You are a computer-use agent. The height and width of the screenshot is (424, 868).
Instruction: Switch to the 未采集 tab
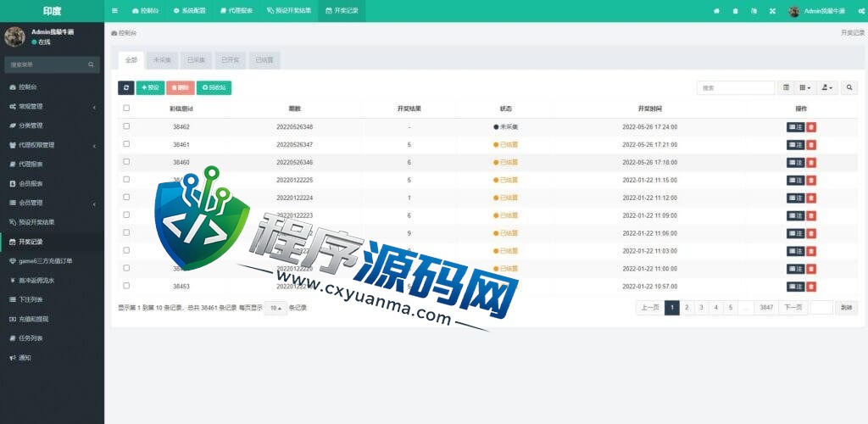click(x=162, y=60)
